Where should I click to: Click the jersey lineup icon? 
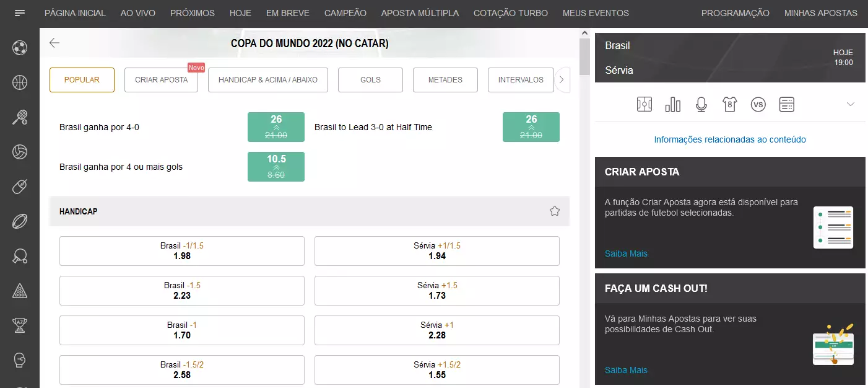(729, 105)
